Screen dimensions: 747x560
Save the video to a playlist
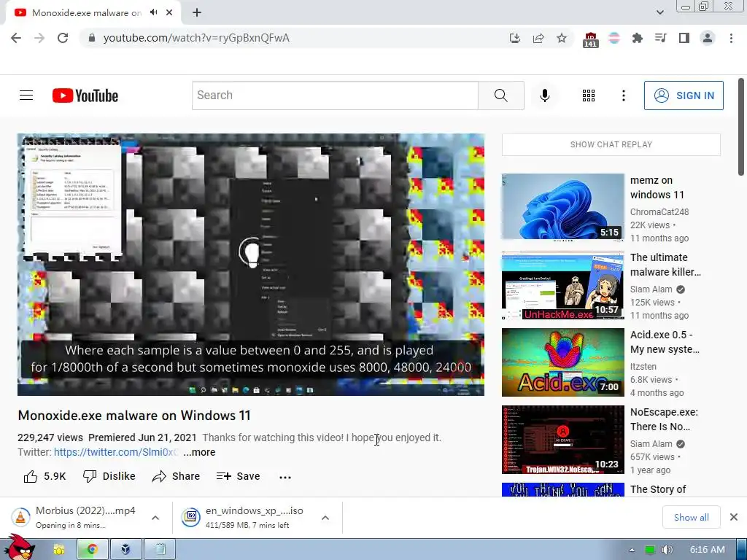[x=239, y=476]
